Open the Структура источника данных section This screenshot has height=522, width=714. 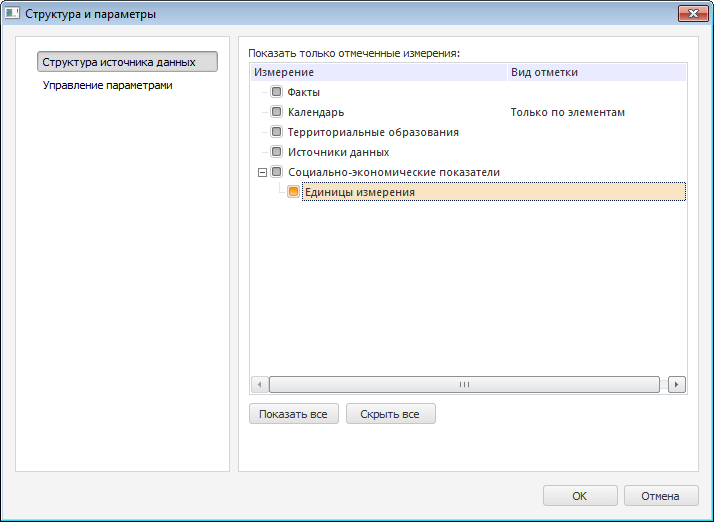[127, 62]
